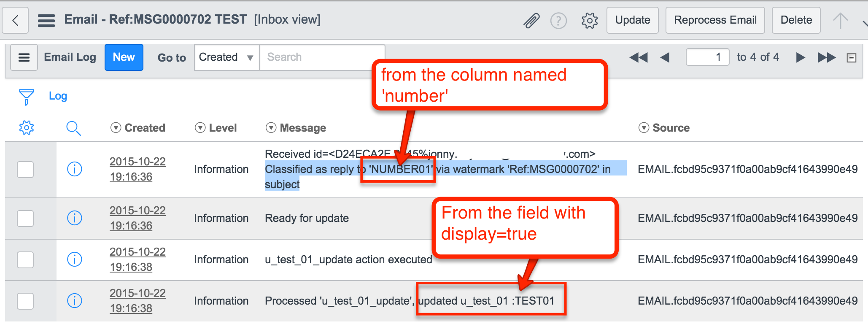Open the form settings gear icon
The image size is (868, 324).
[590, 20]
